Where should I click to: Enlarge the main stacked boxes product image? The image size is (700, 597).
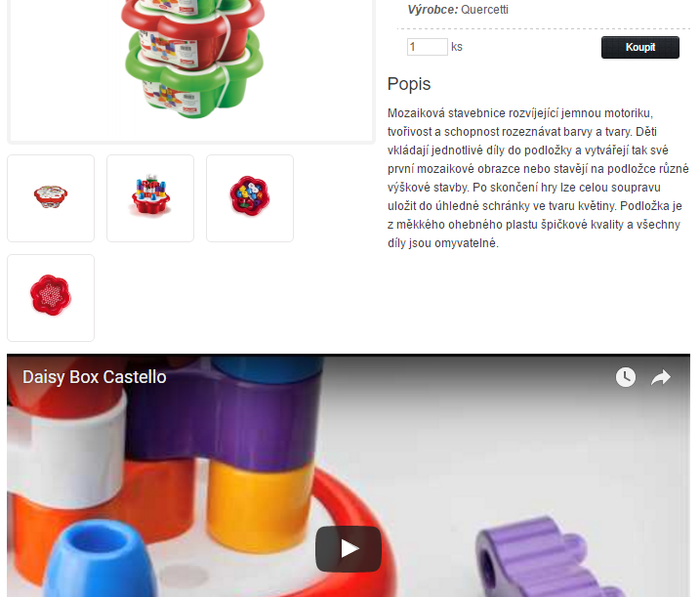[191, 69]
